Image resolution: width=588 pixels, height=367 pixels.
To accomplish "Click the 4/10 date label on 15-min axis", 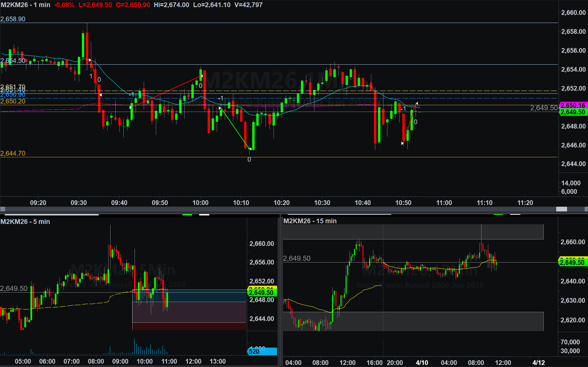I will 422,363.
